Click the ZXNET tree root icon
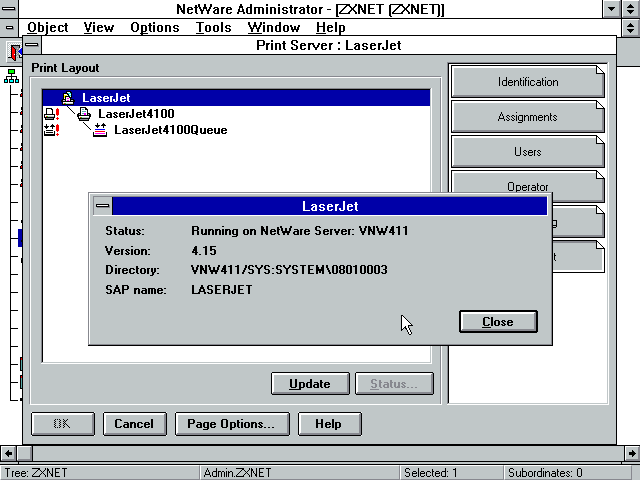This screenshot has width=640, height=480. pyautogui.click(x=11, y=76)
